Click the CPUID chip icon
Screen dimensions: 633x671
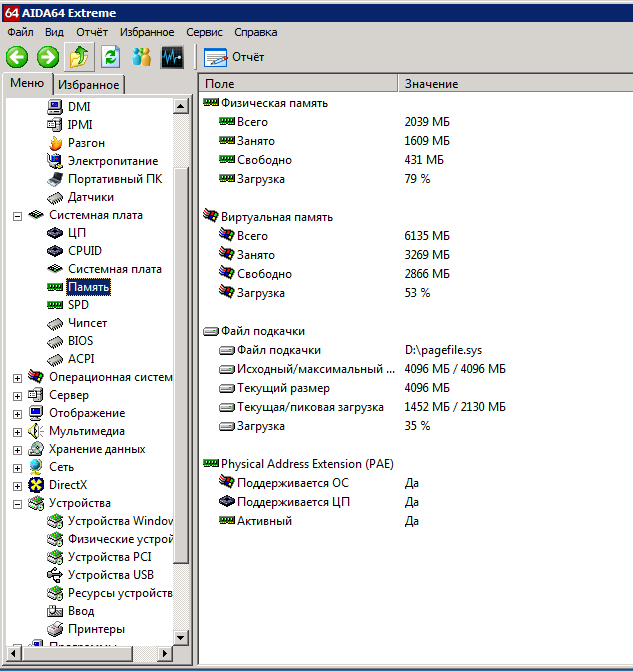coord(55,251)
